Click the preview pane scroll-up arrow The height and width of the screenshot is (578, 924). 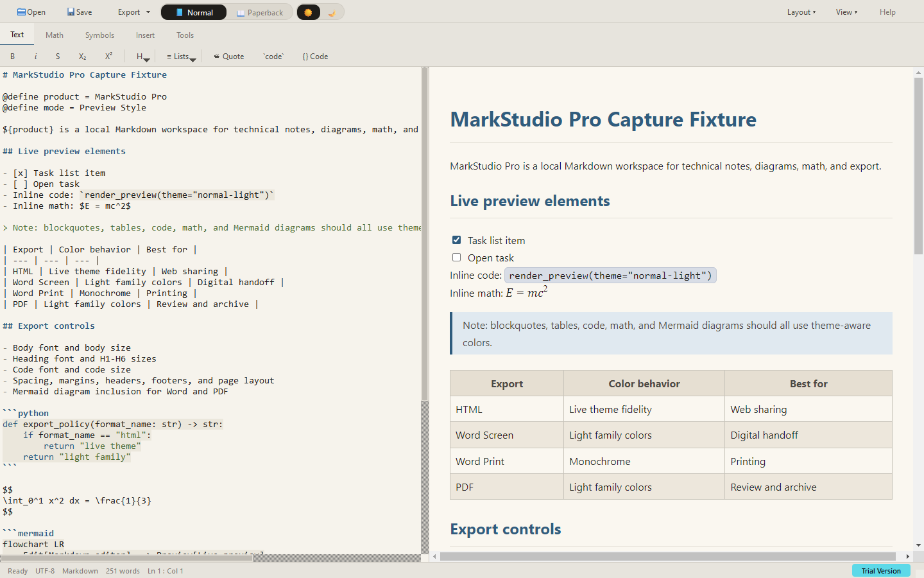click(x=918, y=73)
